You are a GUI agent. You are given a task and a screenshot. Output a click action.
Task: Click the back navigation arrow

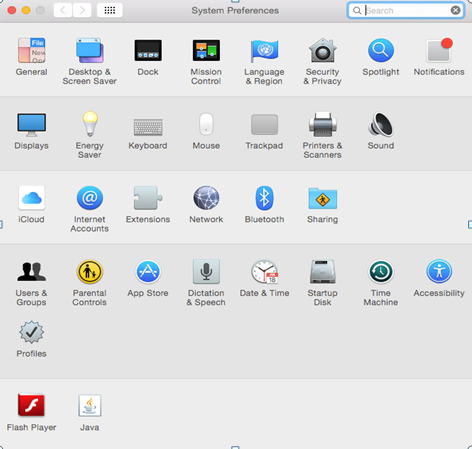[x=62, y=10]
